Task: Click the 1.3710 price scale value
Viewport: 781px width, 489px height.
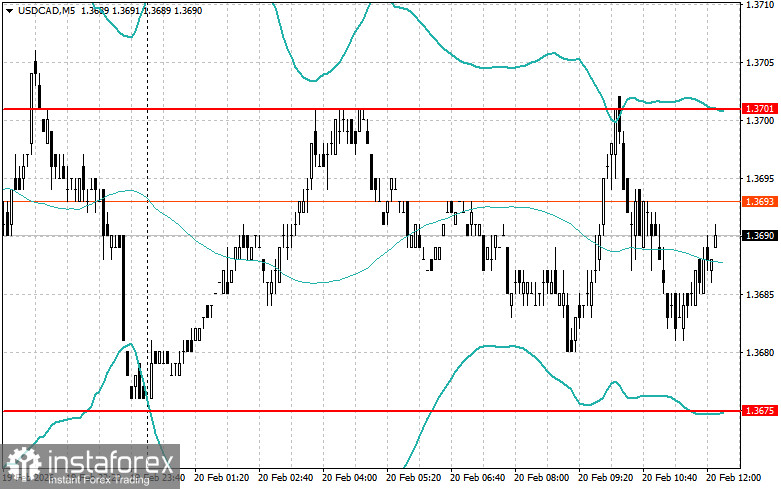Action: click(760, 4)
